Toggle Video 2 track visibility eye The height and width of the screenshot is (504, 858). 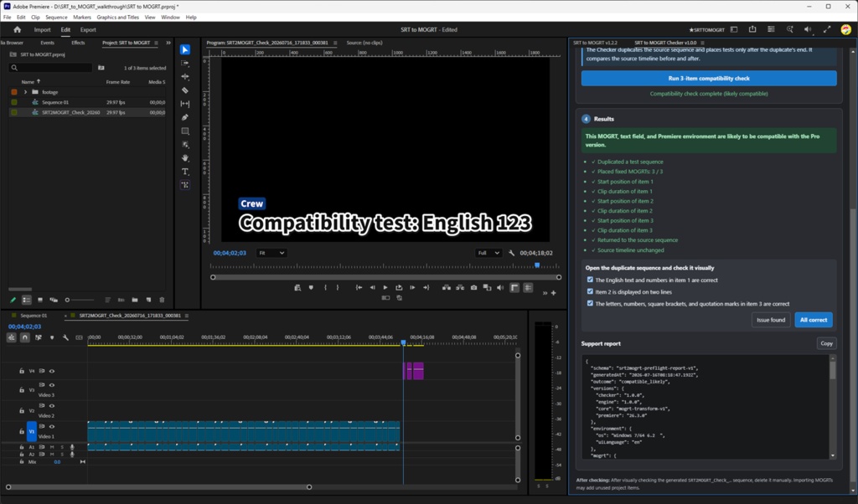point(52,405)
